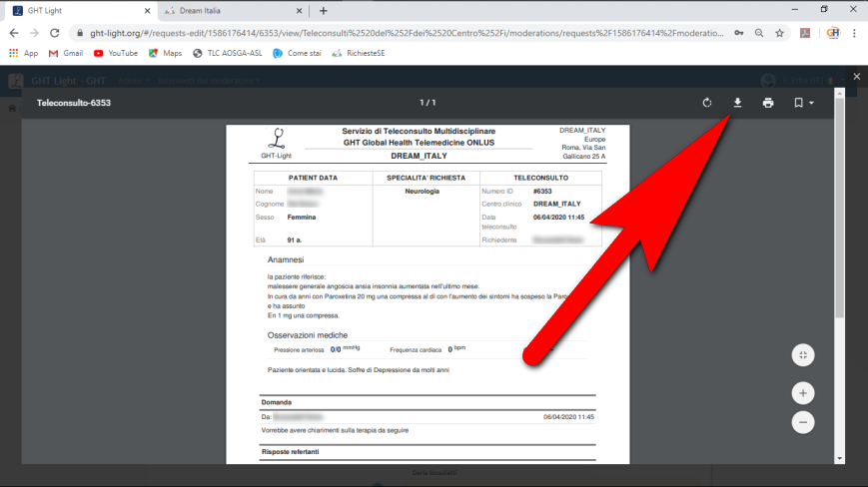This screenshot has height=487, width=868.
Task: Open the PDF bookmarks dropdown
Action: click(803, 103)
